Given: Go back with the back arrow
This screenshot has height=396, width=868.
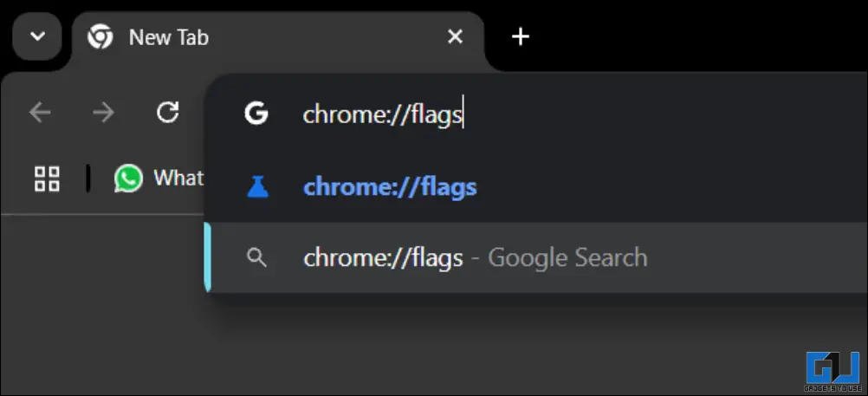Looking at the screenshot, I should [40, 113].
